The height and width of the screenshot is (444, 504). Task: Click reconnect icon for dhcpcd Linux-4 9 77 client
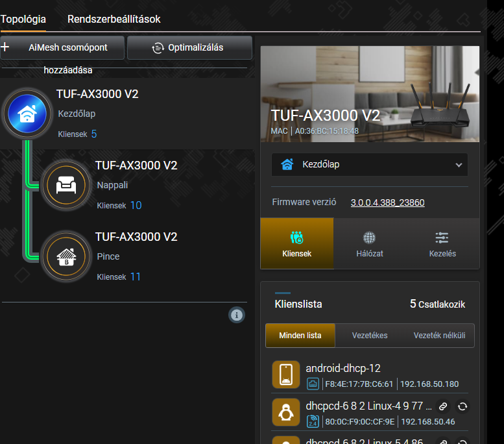[462, 406]
